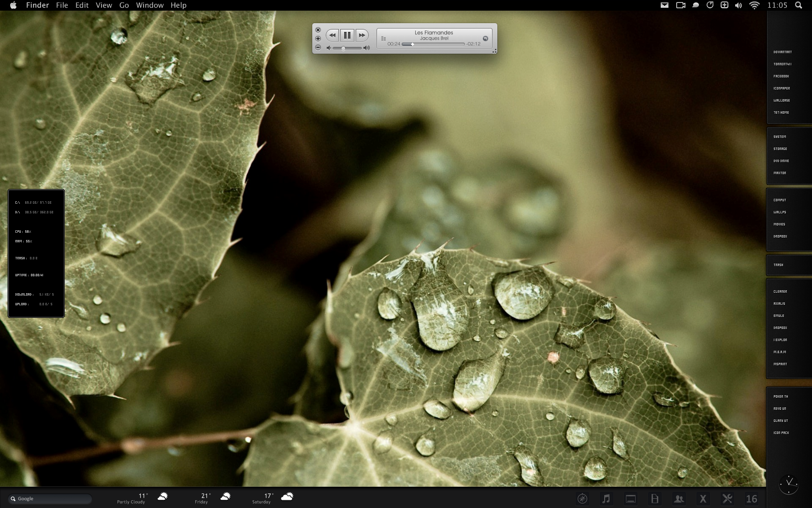Open the Apple menu
Viewport: 812px width, 508px height.
pos(13,5)
